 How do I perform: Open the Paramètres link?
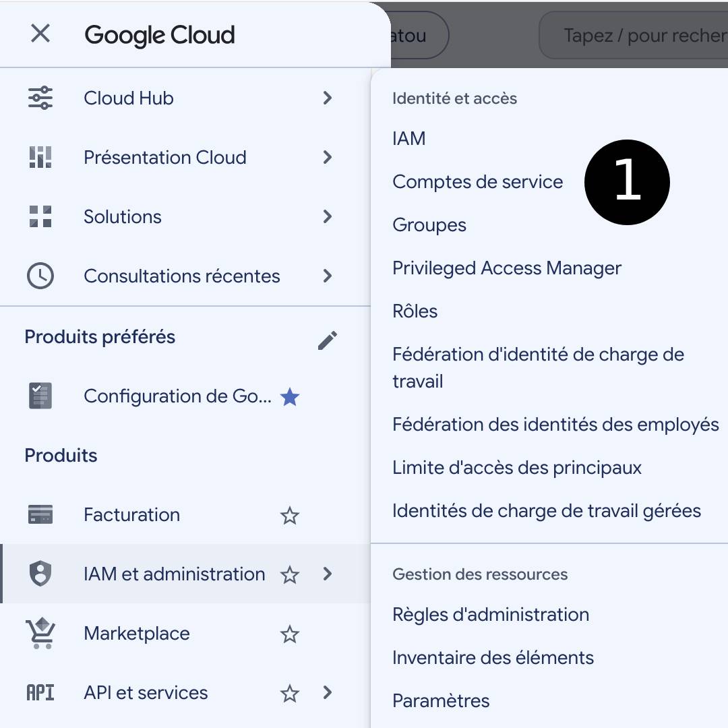point(441,700)
